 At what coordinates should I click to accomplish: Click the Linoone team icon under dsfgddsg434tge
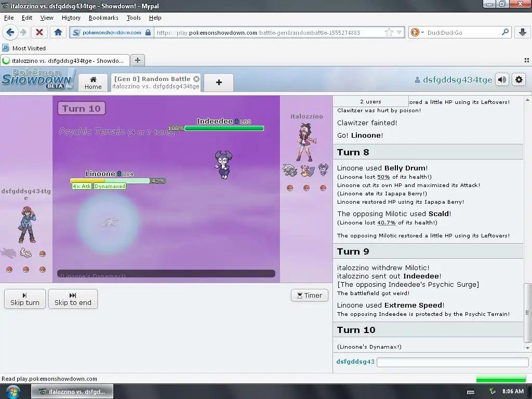[26, 253]
